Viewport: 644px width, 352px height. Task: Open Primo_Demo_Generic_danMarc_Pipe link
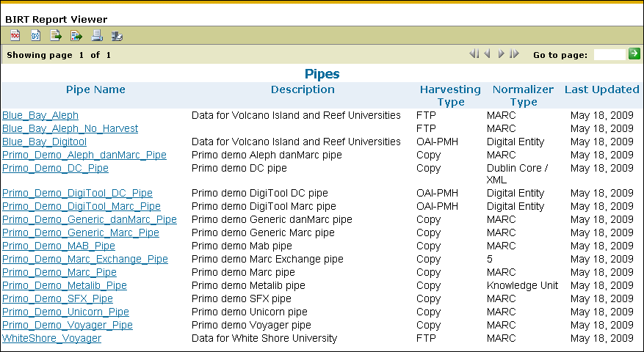[x=90, y=219]
